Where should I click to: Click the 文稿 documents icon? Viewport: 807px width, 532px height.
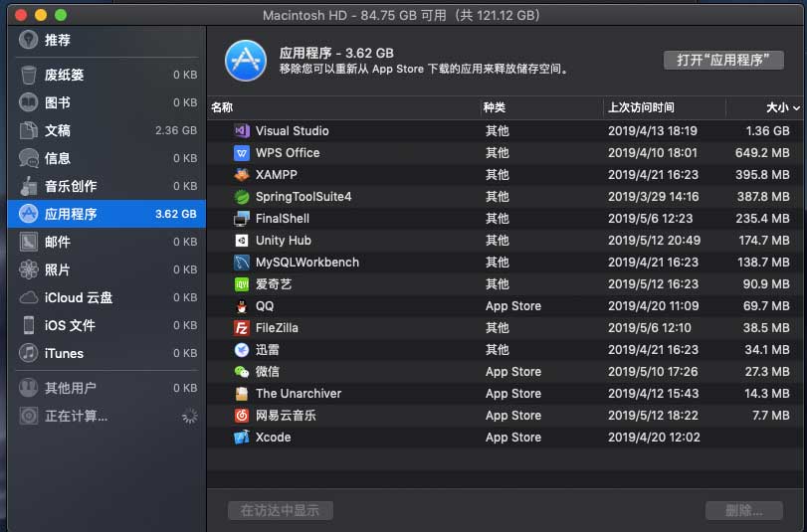click(28, 130)
